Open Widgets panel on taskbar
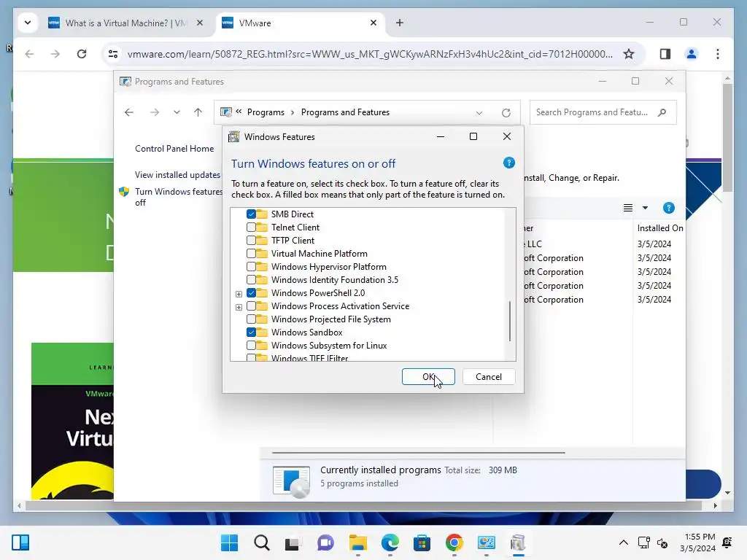This screenshot has width=747, height=560. tap(20, 542)
